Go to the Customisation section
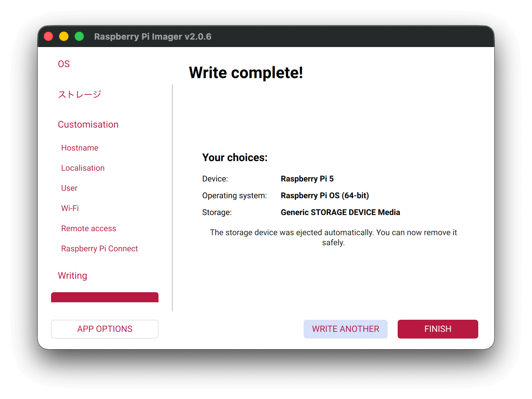This screenshot has height=399, width=532. coord(88,125)
